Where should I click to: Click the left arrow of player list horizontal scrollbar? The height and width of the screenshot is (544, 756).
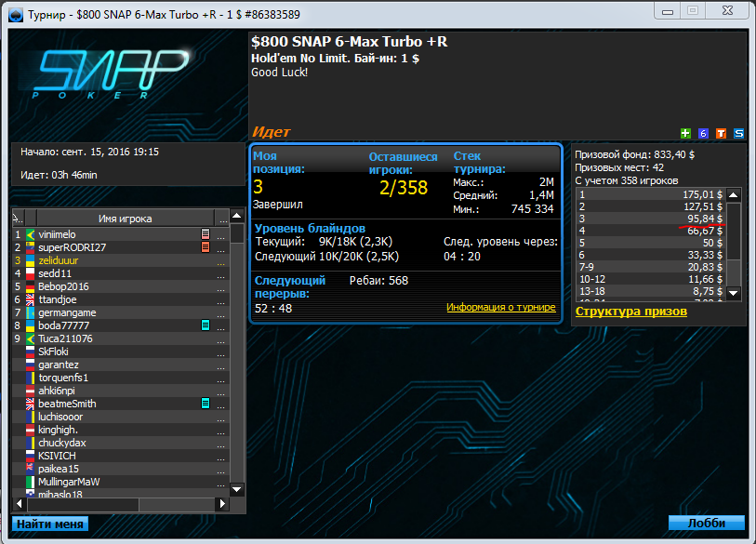20,504
